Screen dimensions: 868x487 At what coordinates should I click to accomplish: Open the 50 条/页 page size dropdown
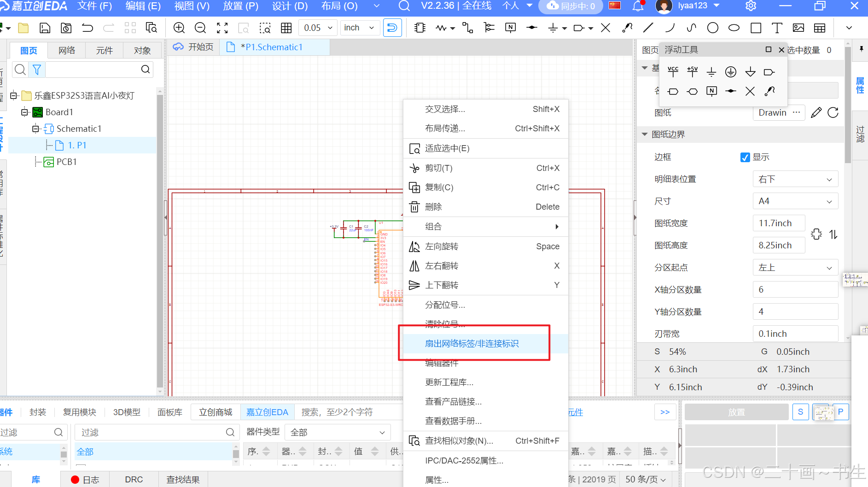tap(645, 479)
